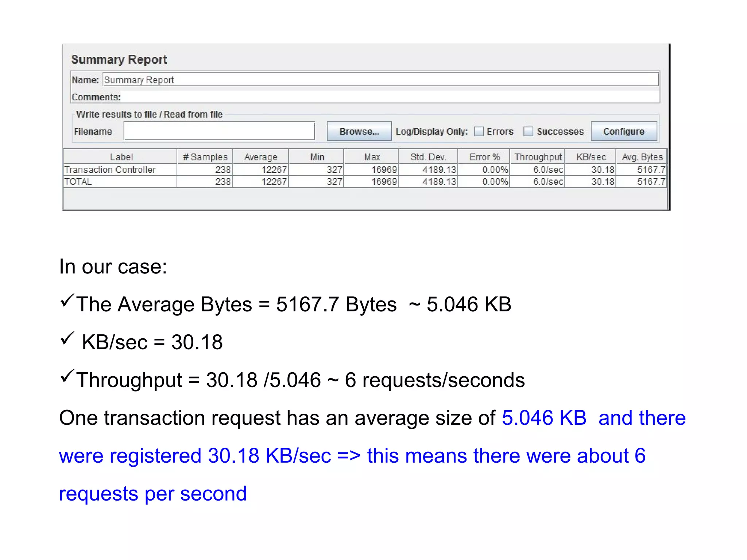The width and height of the screenshot is (747, 560).
Task: Click the 'Write results to file / Read from file' label
Action: click(x=149, y=114)
